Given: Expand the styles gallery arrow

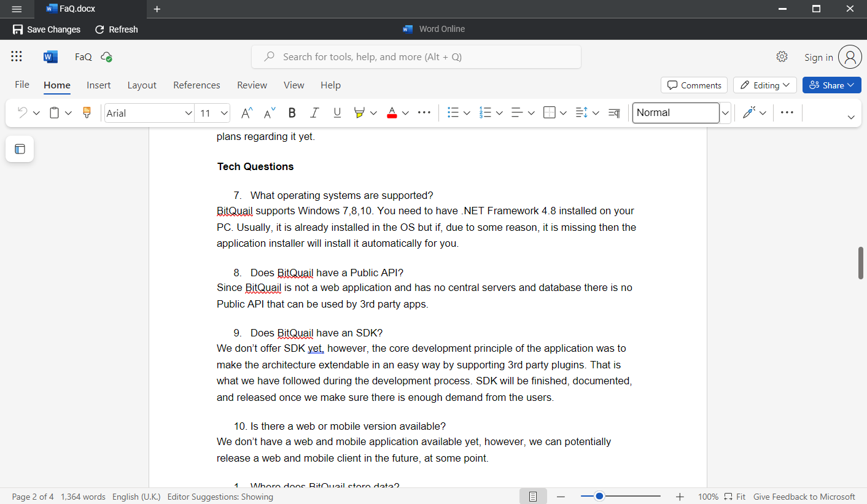Looking at the screenshot, I should [x=725, y=113].
